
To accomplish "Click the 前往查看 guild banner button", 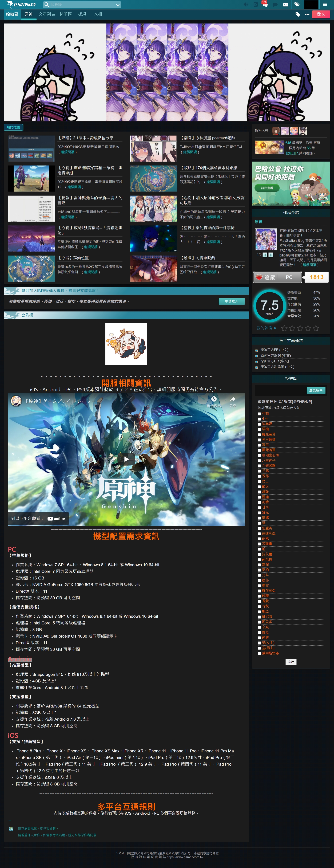I will pos(267,188).
